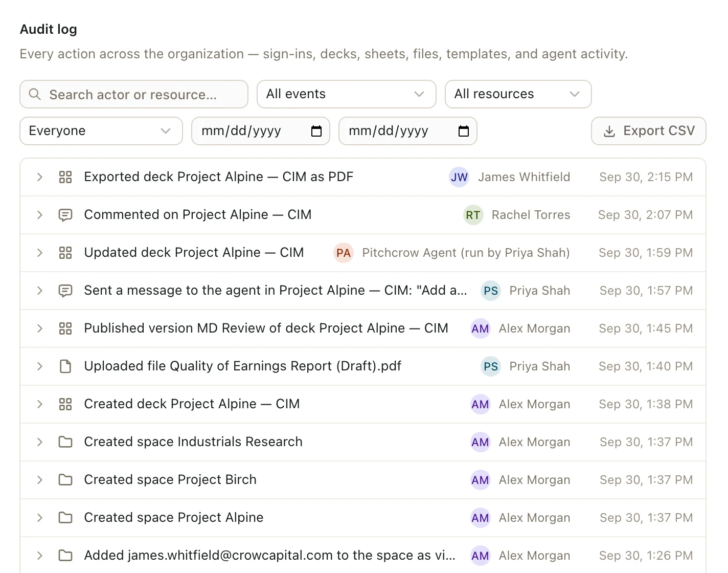Open the All events dropdown

[347, 94]
